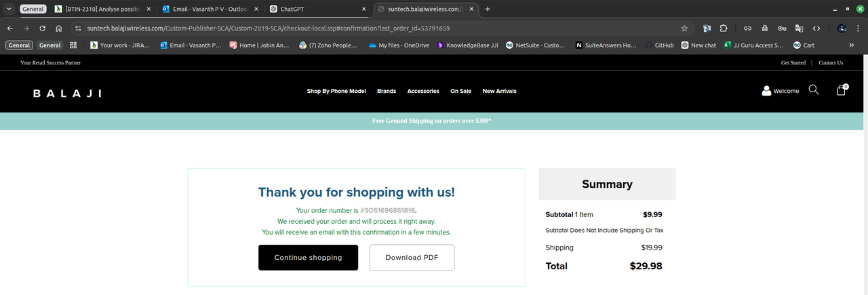Open Shop By Phone Model menu
Screen dimensions: 868x295
point(336,91)
